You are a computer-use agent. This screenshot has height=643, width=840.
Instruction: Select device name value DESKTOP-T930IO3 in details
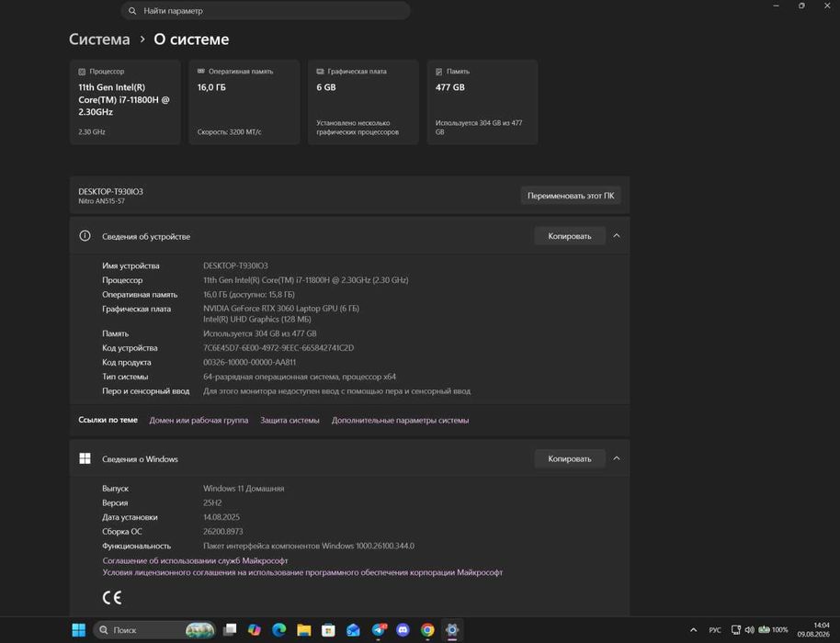pyautogui.click(x=235, y=265)
